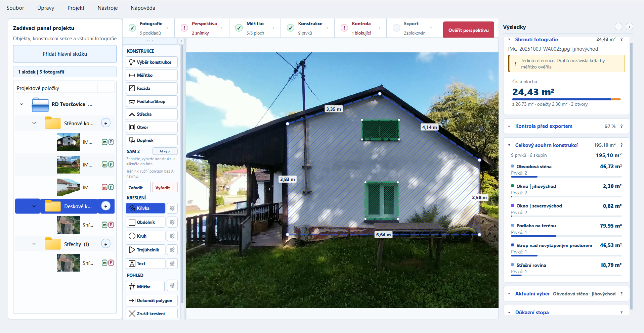Open settings next to the Křivka tool
The width and height of the screenshot is (644, 333).
pos(172,208)
